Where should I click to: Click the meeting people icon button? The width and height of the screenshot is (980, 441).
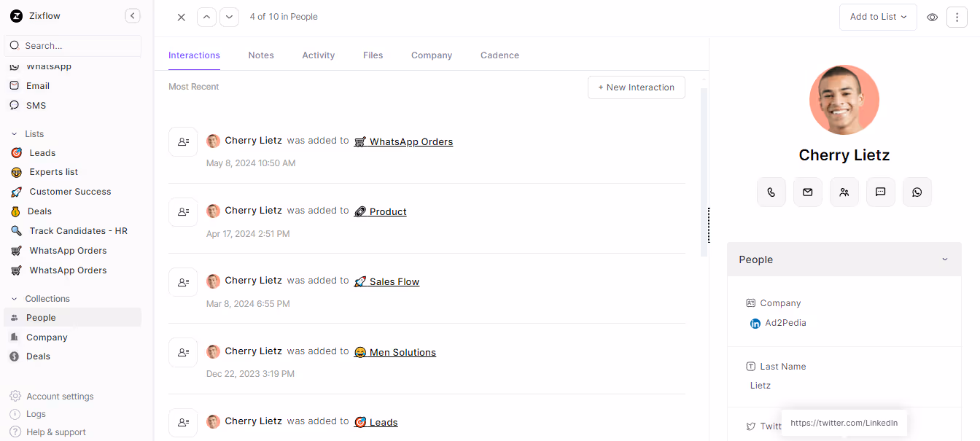click(844, 192)
